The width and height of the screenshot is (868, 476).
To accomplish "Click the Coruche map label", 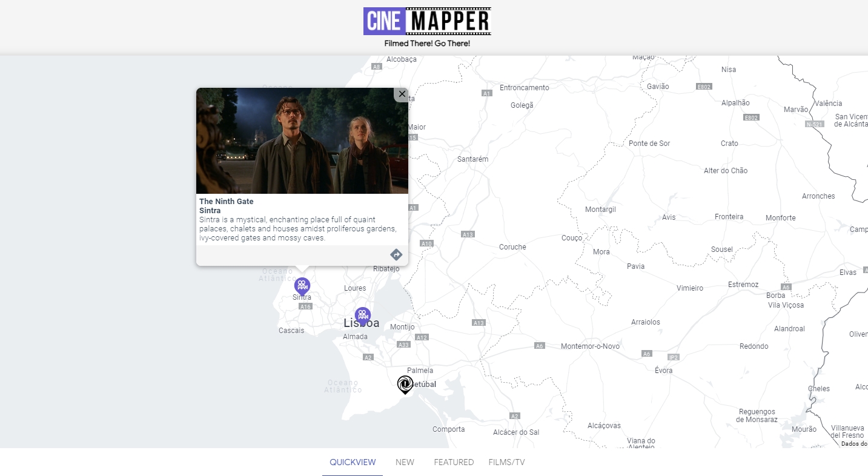I will 512,247.
